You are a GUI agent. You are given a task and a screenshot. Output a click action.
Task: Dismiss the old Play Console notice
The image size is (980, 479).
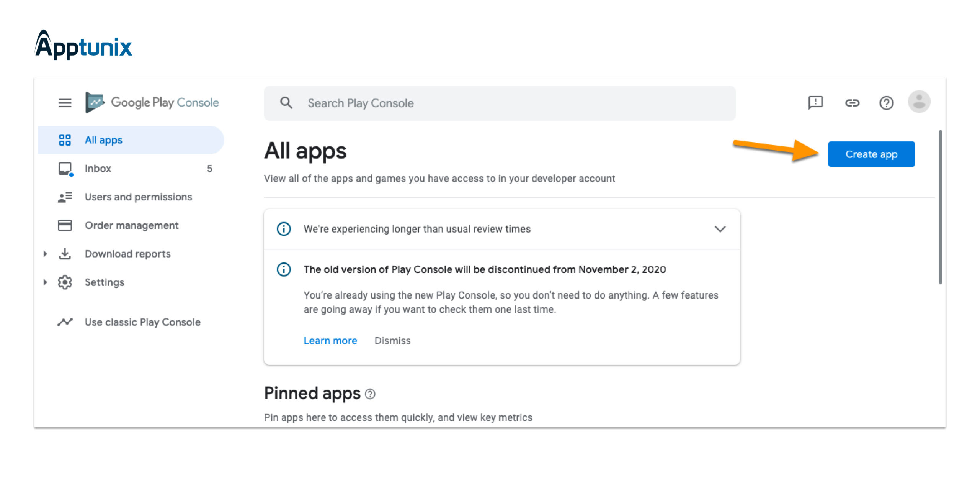(392, 341)
